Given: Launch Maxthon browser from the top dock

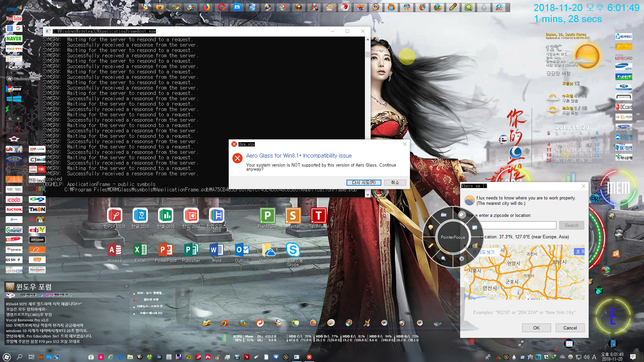Looking at the screenshot, I should click(237, 7).
